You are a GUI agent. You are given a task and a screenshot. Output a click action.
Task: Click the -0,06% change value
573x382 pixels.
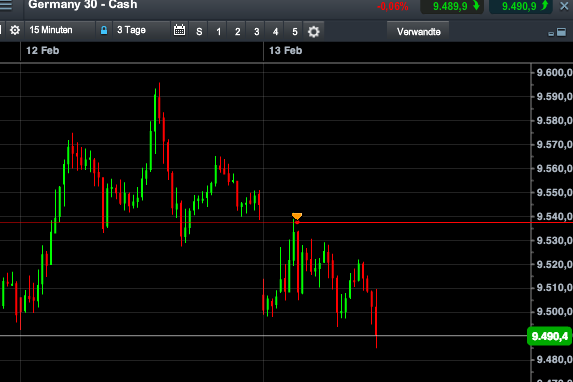click(393, 6)
